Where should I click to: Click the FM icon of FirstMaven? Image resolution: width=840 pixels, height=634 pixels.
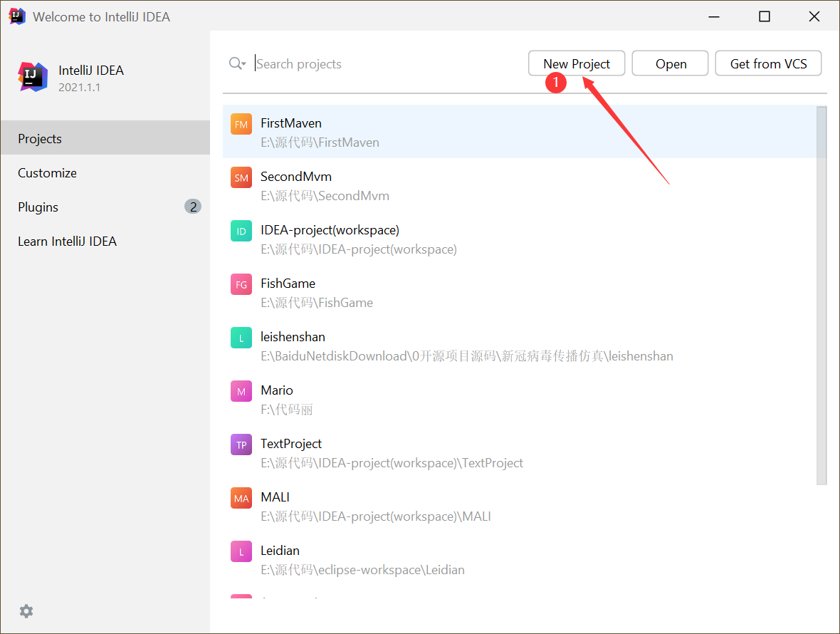(241, 125)
